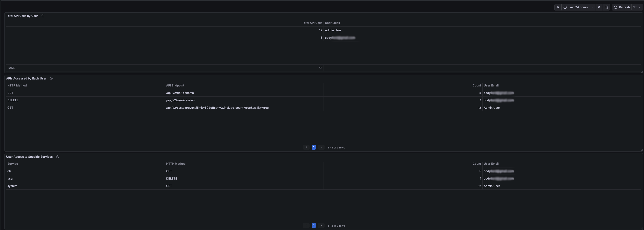Shift time range forward with double-right arrow
This screenshot has height=230, width=644.
point(599,7)
